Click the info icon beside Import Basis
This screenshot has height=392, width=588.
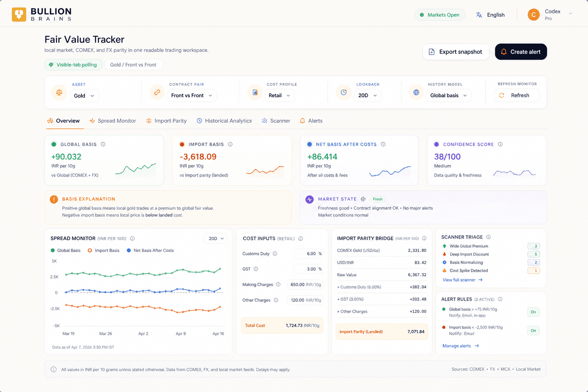click(230, 144)
